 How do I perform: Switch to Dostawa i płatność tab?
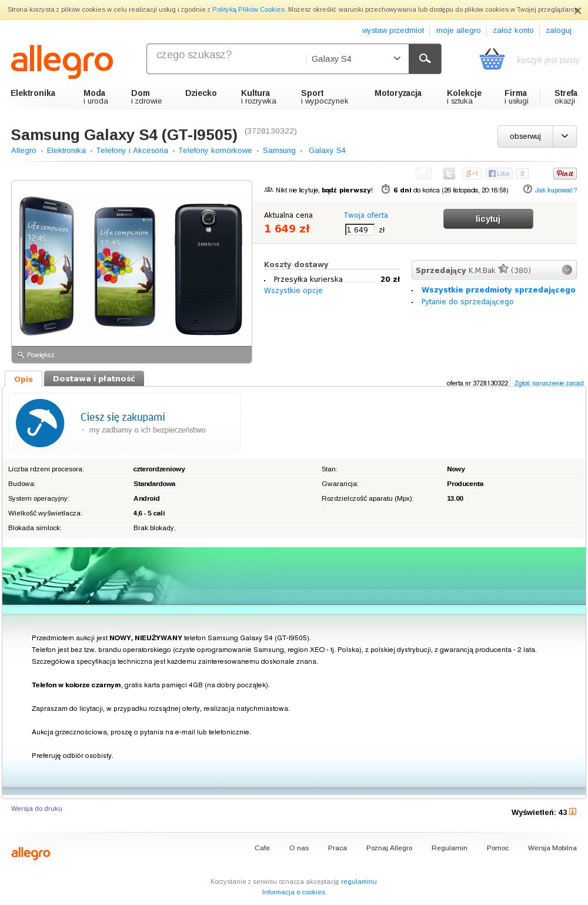[94, 379]
